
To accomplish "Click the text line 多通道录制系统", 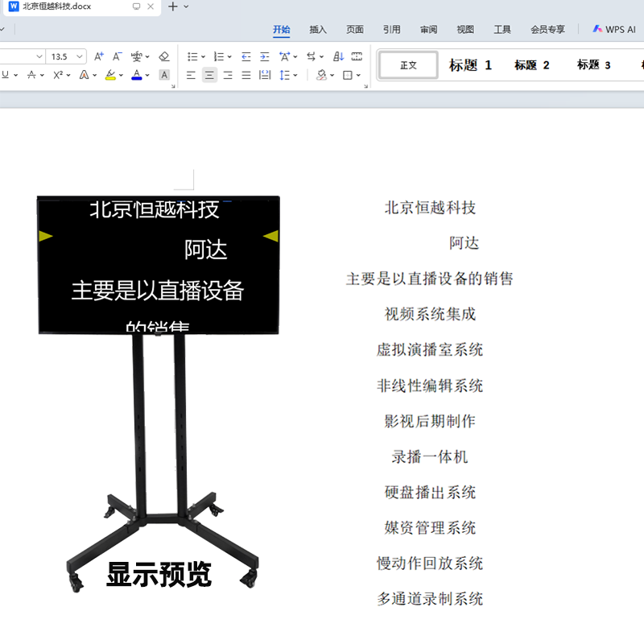I will tap(430, 599).
